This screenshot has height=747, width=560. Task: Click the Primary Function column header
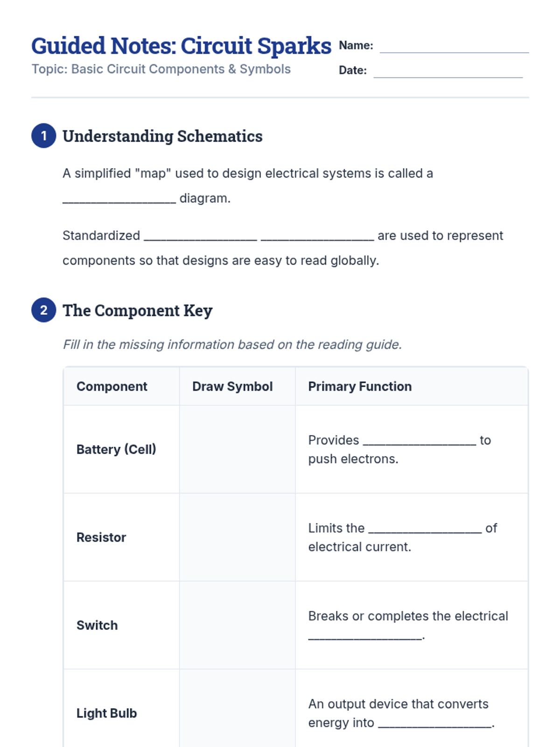[360, 387]
